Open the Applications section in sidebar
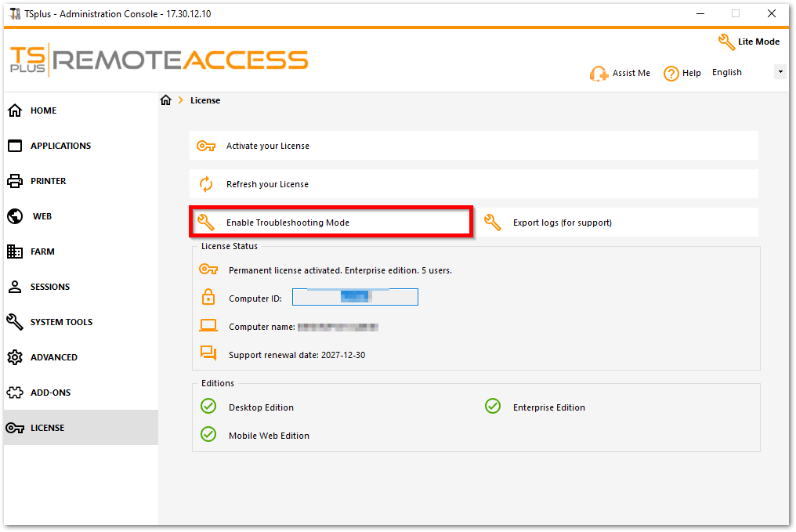The image size is (796, 532). point(60,146)
